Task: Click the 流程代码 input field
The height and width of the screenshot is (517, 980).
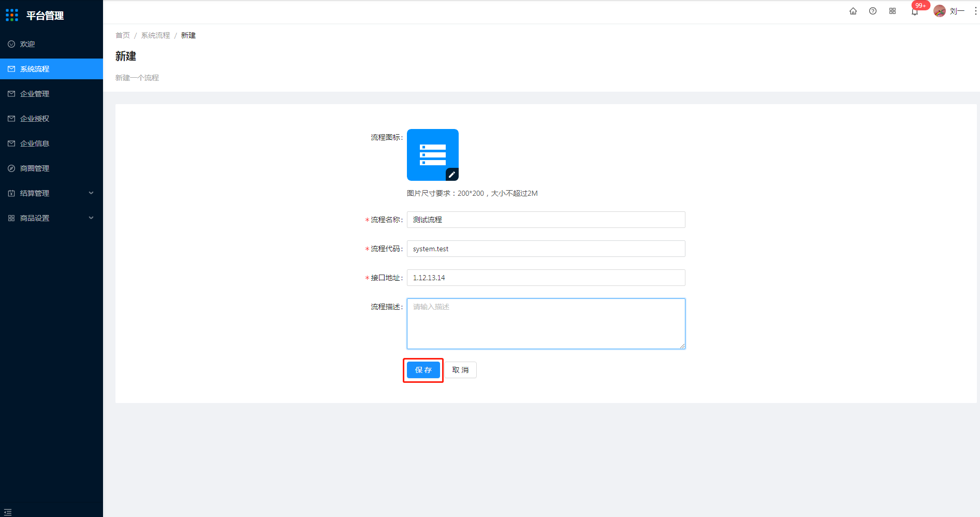Action: point(546,249)
